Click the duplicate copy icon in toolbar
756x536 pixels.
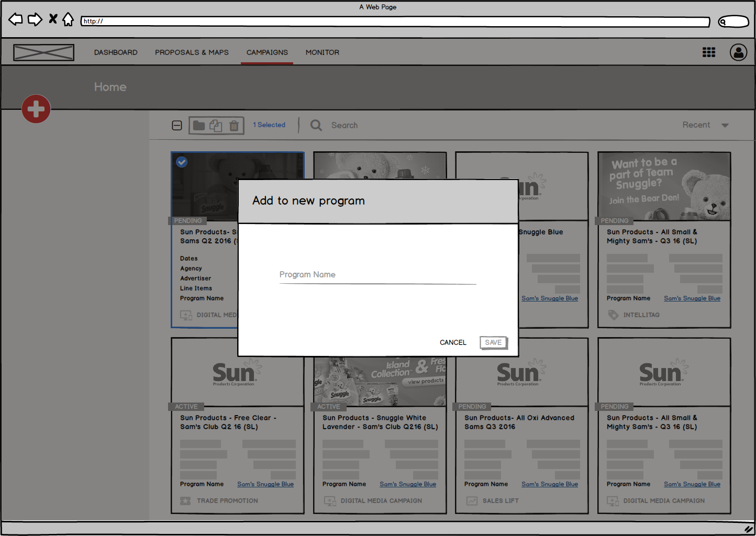(x=216, y=126)
